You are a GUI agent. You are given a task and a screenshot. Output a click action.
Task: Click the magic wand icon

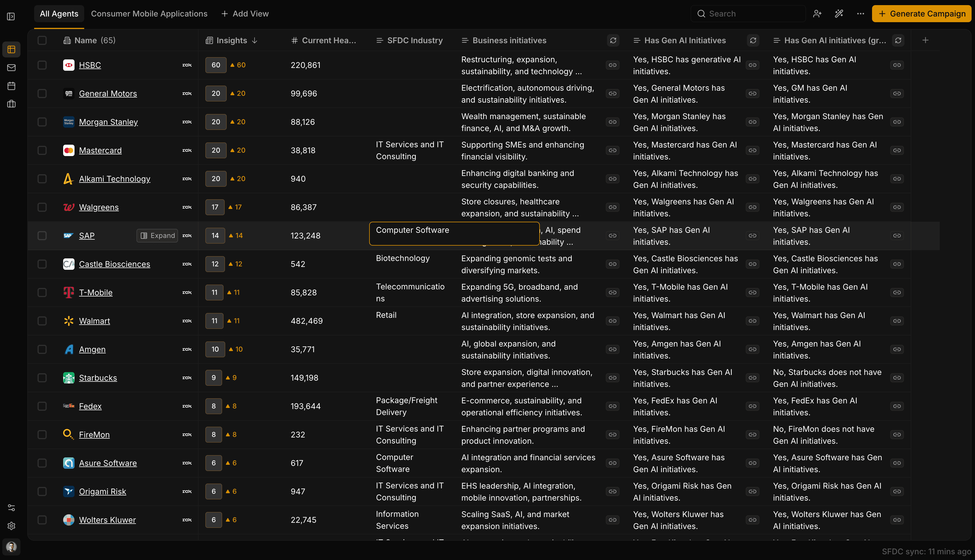(839, 14)
